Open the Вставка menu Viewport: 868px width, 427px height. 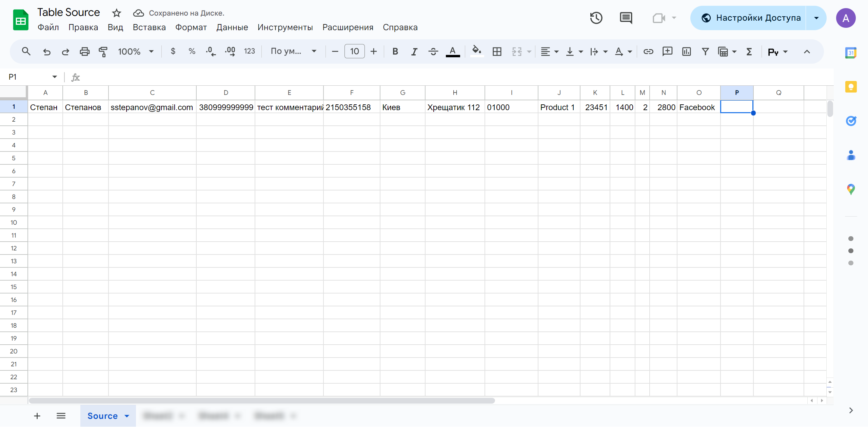tap(150, 26)
